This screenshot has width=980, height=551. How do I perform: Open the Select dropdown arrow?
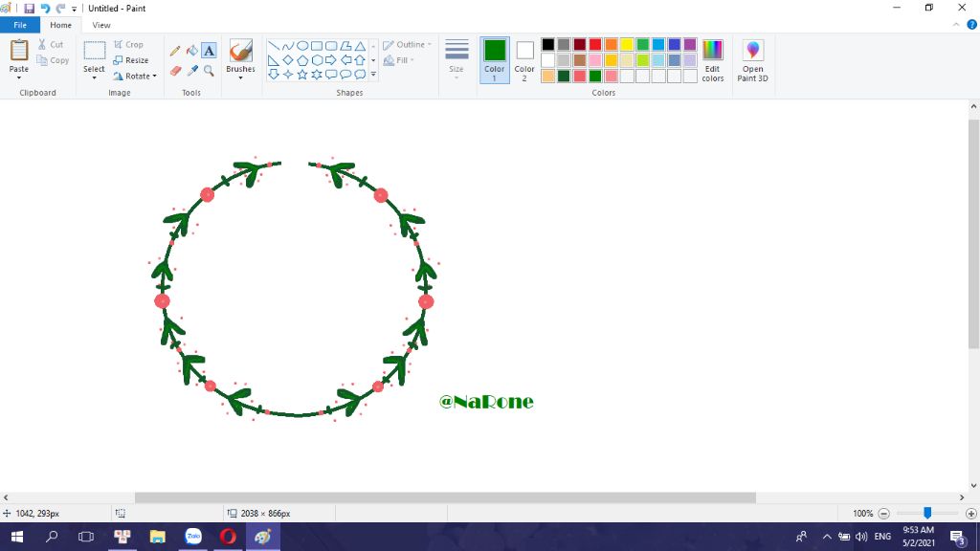click(94, 78)
